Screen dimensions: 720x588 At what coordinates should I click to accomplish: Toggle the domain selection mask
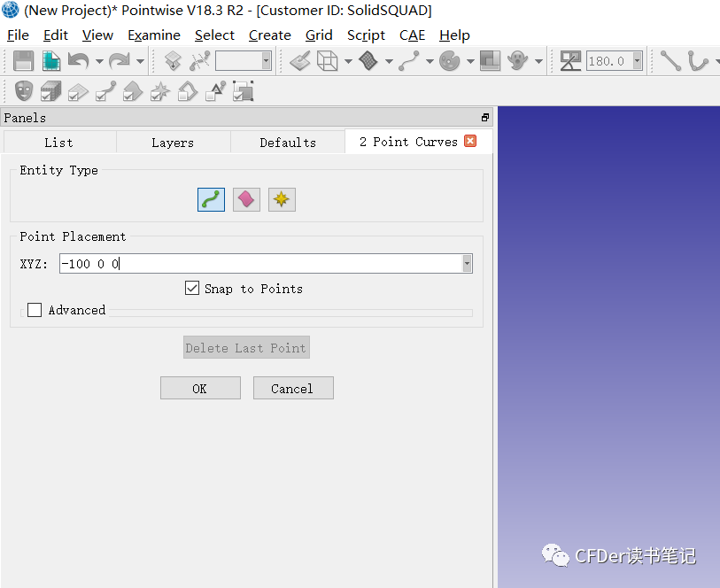[x=78, y=91]
